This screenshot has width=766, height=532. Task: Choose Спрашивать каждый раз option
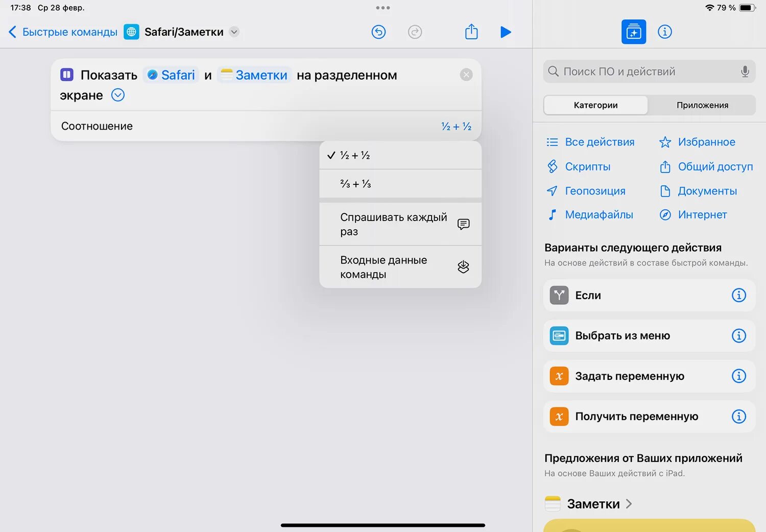pos(400,224)
